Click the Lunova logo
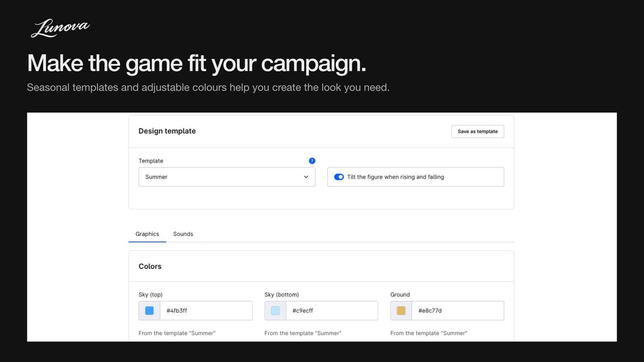644x362 pixels. click(x=60, y=28)
